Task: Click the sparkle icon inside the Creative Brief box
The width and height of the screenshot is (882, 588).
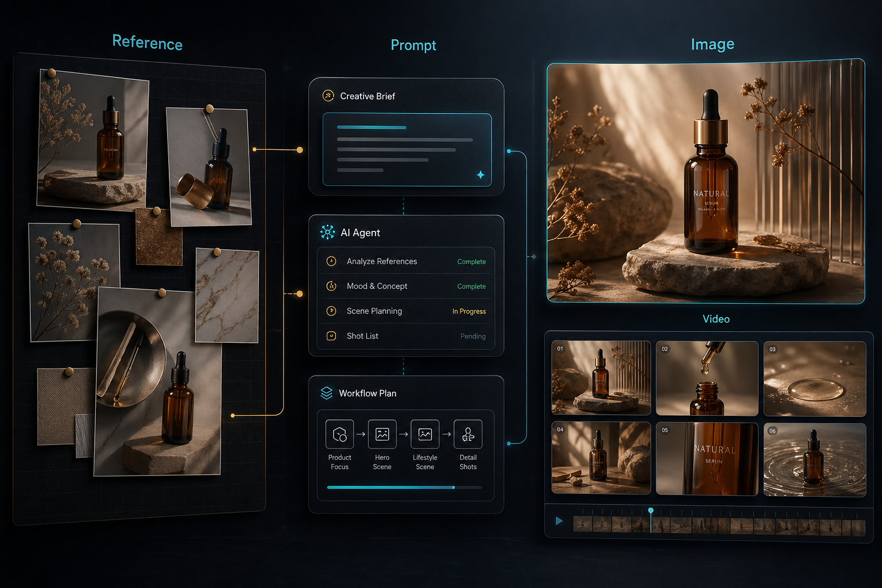Action: coord(481,175)
